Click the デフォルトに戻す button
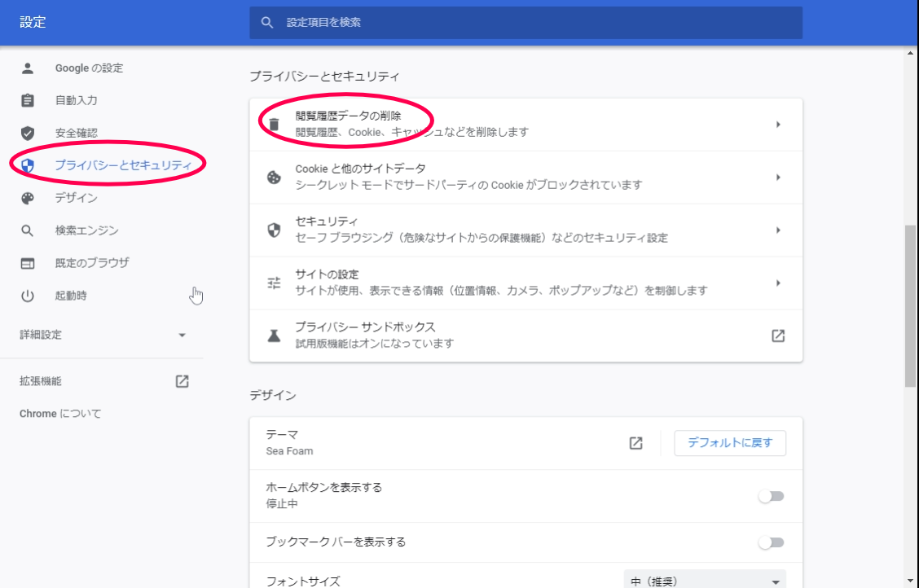 tap(730, 443)
